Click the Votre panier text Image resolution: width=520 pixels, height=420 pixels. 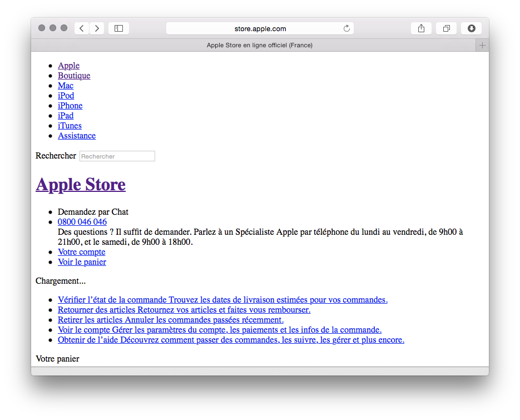click(57, 359)
